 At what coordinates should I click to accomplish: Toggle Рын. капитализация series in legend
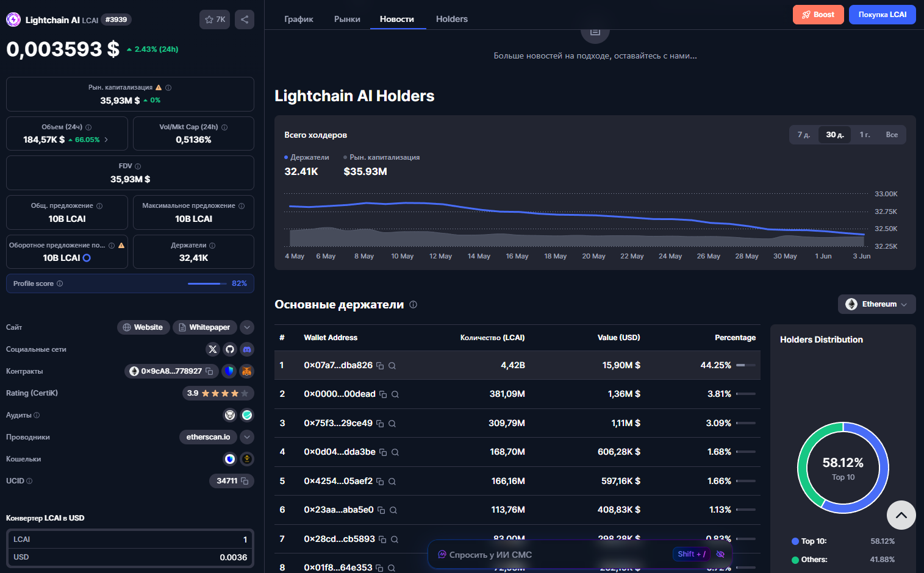[382, 157]
